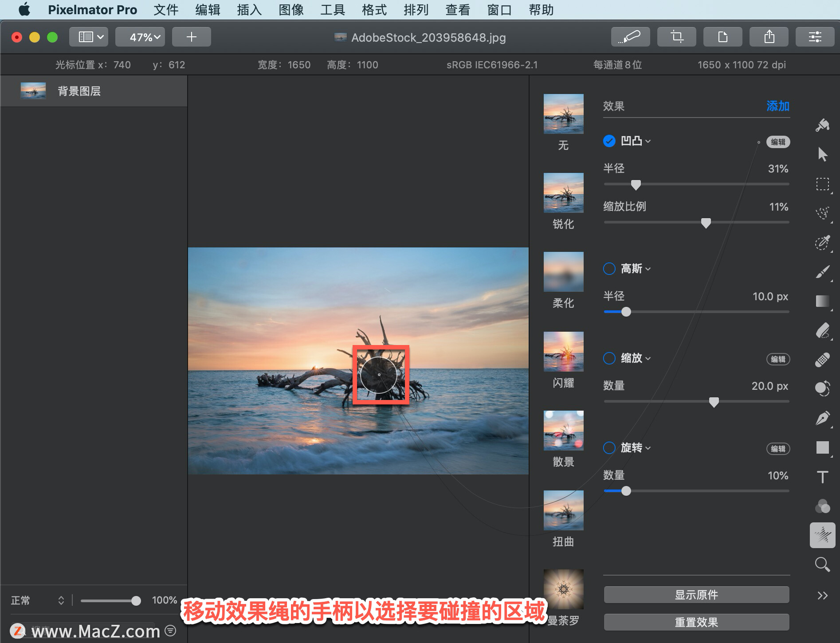Click the 缩放比例 slider handle
The image size is (840, 643).
click(x=706, y=223)
